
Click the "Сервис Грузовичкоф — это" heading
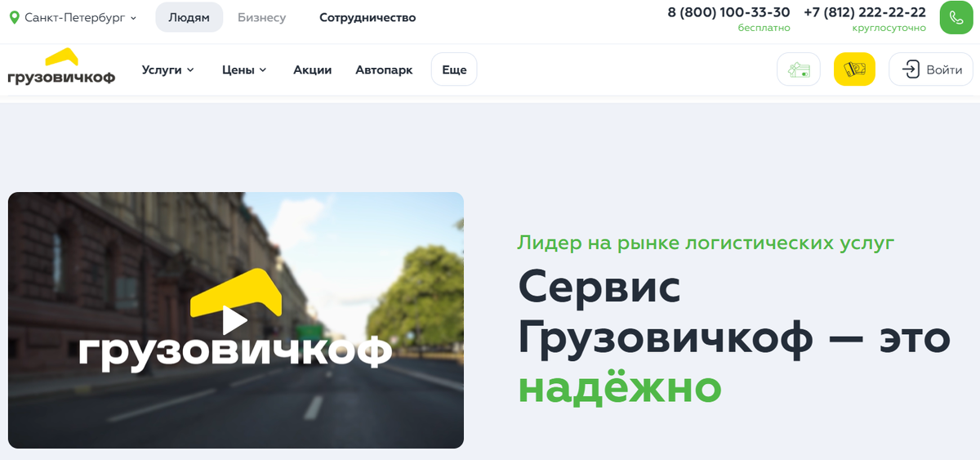pos(734,312)
